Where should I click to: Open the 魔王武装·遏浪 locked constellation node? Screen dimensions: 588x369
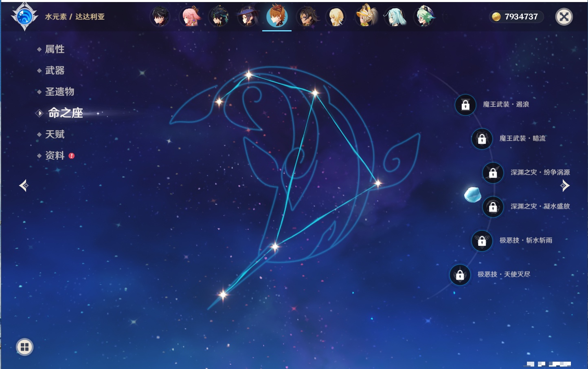pos(465,105)
